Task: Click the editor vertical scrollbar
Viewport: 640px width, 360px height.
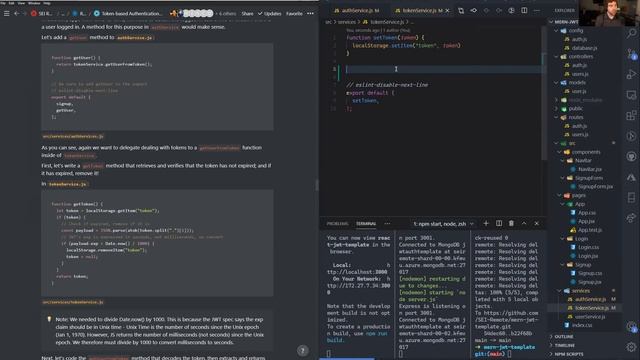Action: coord(544,94)
